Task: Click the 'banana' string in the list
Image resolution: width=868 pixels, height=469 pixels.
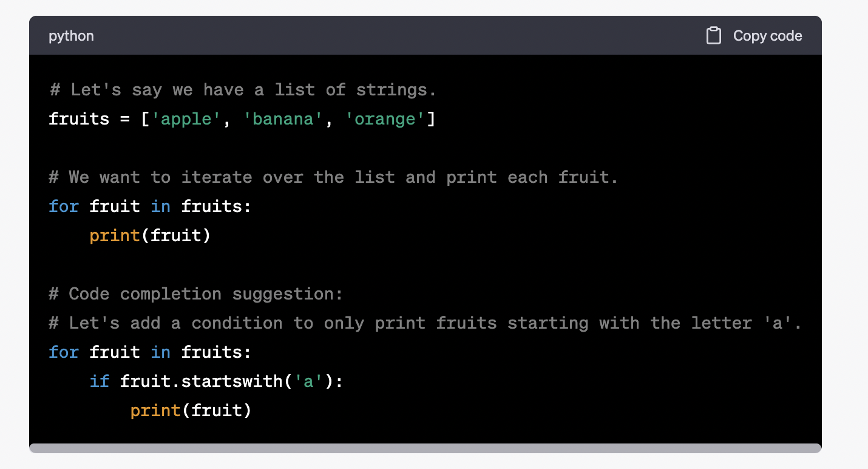Action: click(282, 119)
